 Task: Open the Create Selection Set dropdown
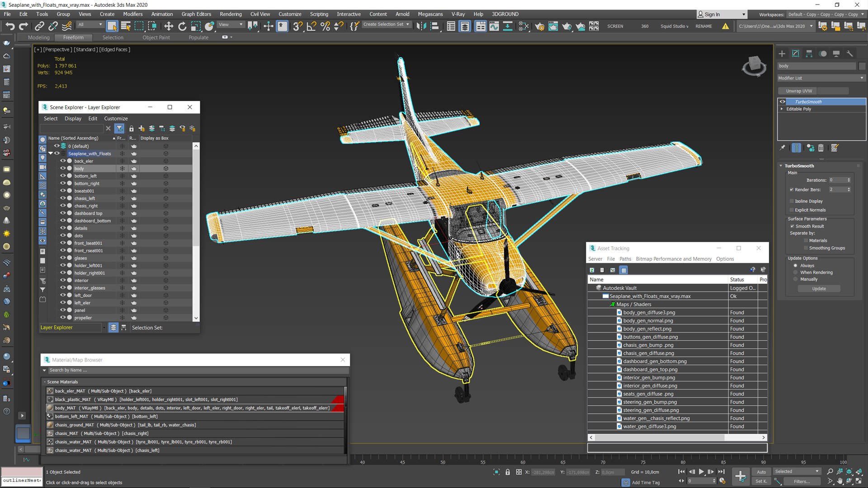(x=387, y=24)
